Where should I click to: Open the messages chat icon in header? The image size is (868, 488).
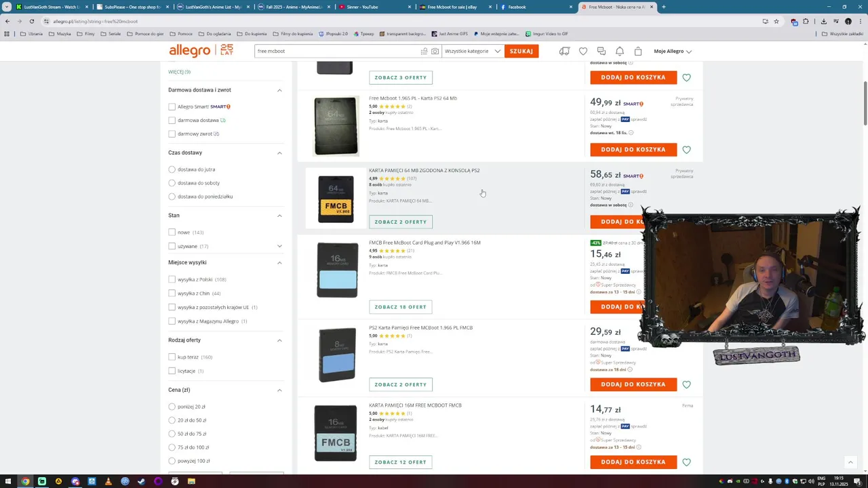pyautogui.click(x=601, y=51)
